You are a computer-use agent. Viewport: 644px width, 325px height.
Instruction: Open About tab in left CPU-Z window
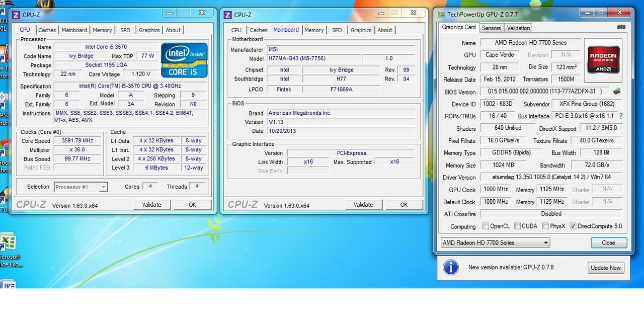pos(173,30)
